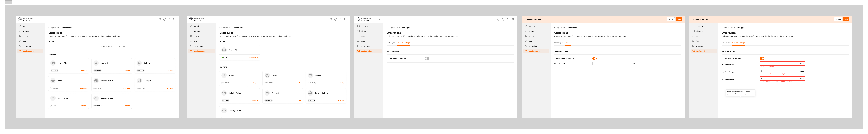
Task: Click Takeout icon in frame with active Dine-in (FS)
Action: coord(310,75)
